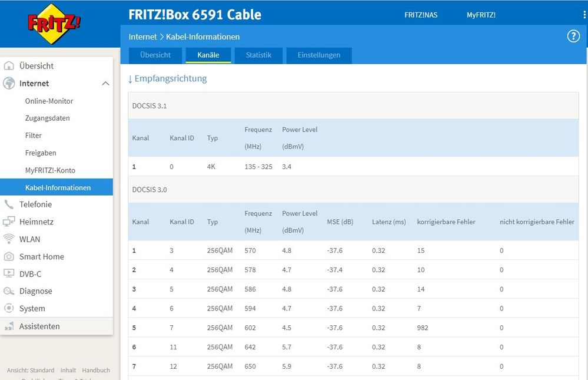
Task: Open MyFRITZ! in the header
Action: (x=481, y=15)
